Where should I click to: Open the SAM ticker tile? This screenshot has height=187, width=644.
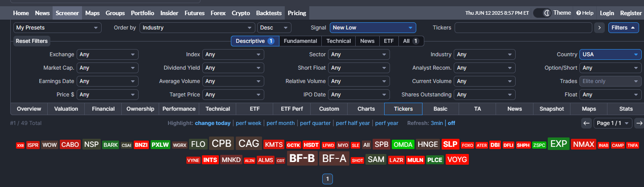(x=376, y=159)
